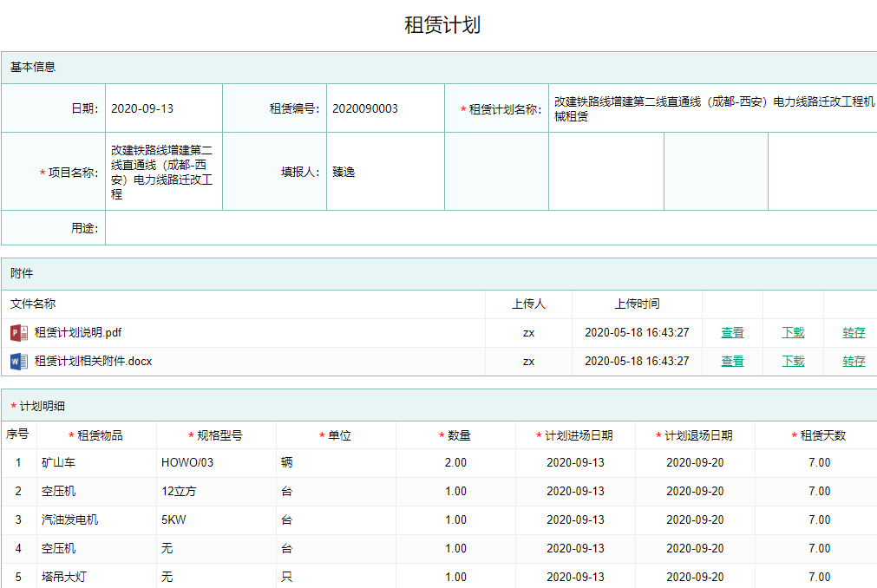Image resolution: width=877 pixels, height=588 pixels.
Task: Click the page title 租赁计划
Action: coord(442,25)
